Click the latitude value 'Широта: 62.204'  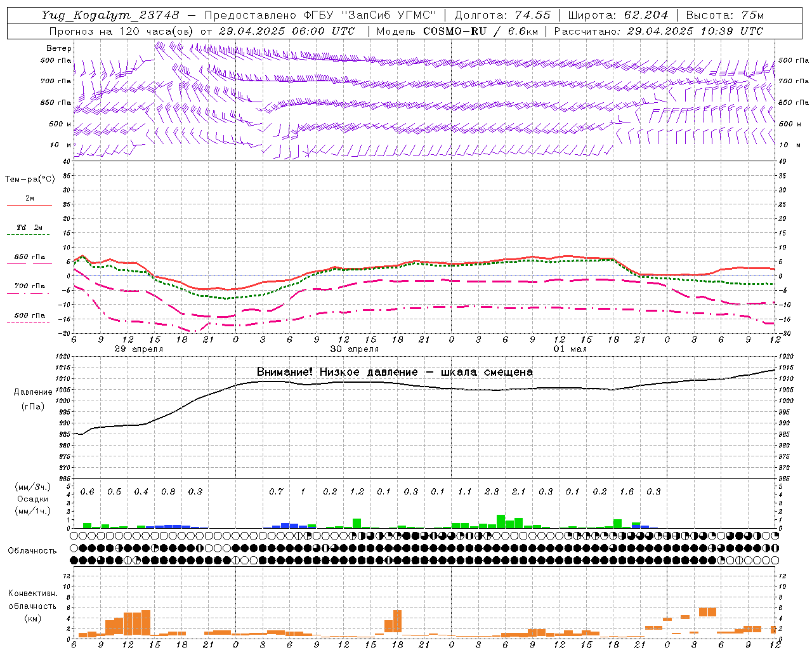[618, 15]
